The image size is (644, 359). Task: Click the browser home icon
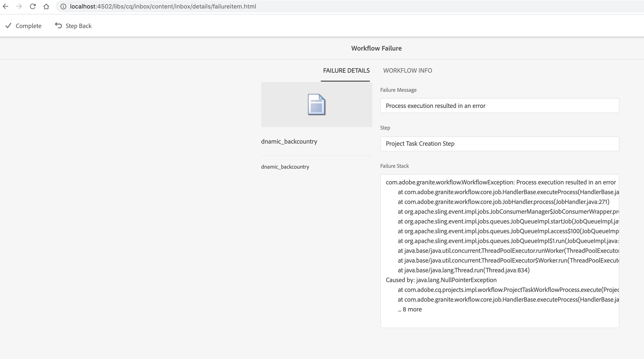[x=46, y=7]
